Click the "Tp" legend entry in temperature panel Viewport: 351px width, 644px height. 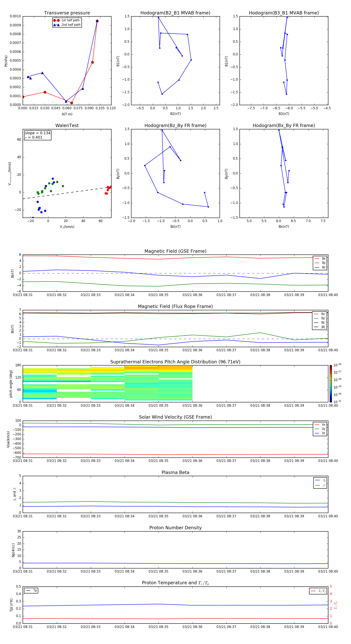[x=31, y=591]
